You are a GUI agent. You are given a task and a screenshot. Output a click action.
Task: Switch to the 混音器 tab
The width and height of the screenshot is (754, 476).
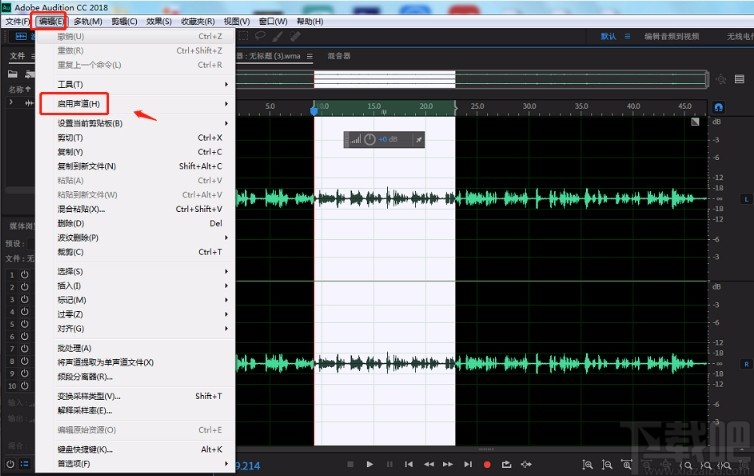click(339, 56)
